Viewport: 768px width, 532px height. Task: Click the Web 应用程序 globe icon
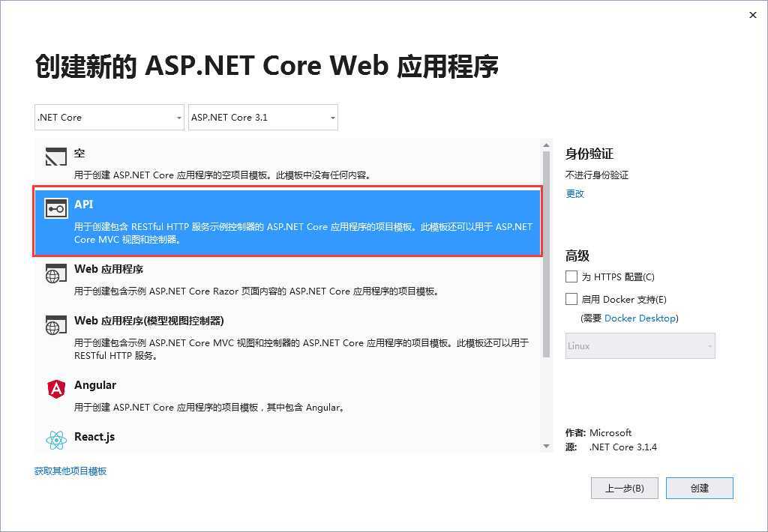[x=55, y=273]
